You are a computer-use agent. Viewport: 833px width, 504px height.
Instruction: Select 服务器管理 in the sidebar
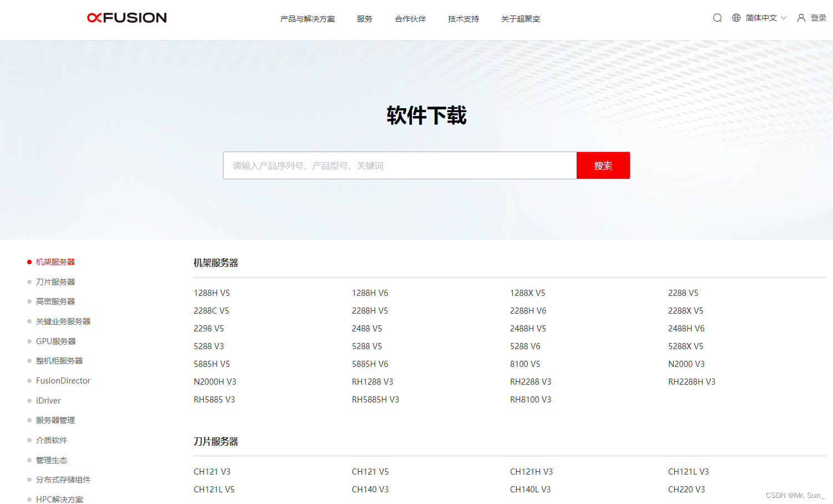55,420
